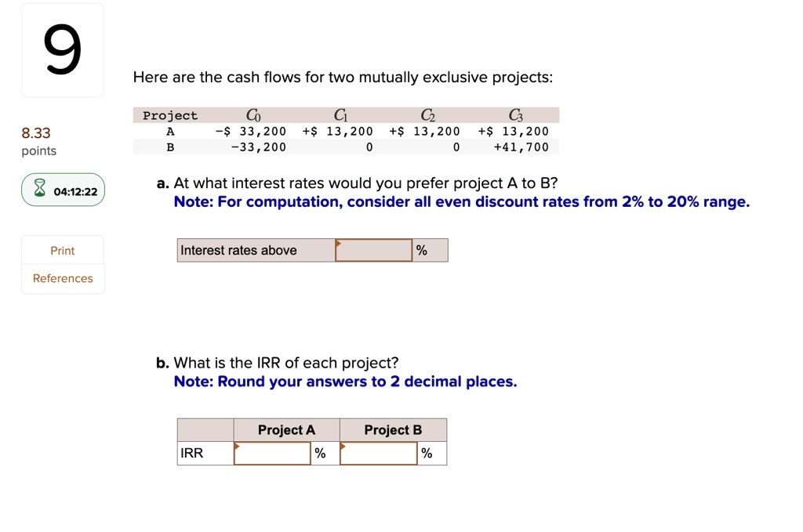This screenshot has width=803, height=532.
Task: Click the percent symbol next to Project A IRR
Action: [x=321, y=453]
